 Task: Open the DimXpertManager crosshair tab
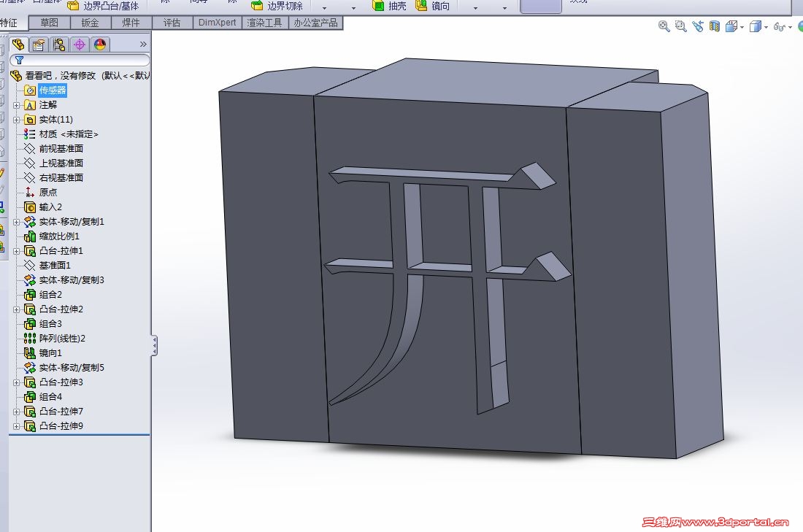(x=80, y=45)
